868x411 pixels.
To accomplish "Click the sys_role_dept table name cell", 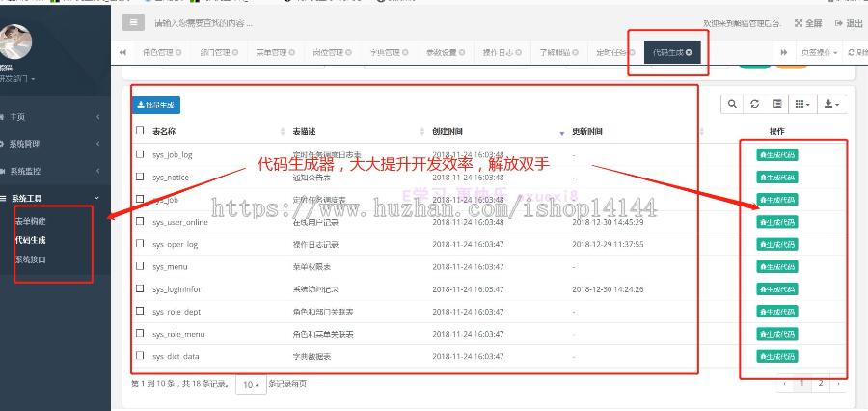I will (176, 312).
